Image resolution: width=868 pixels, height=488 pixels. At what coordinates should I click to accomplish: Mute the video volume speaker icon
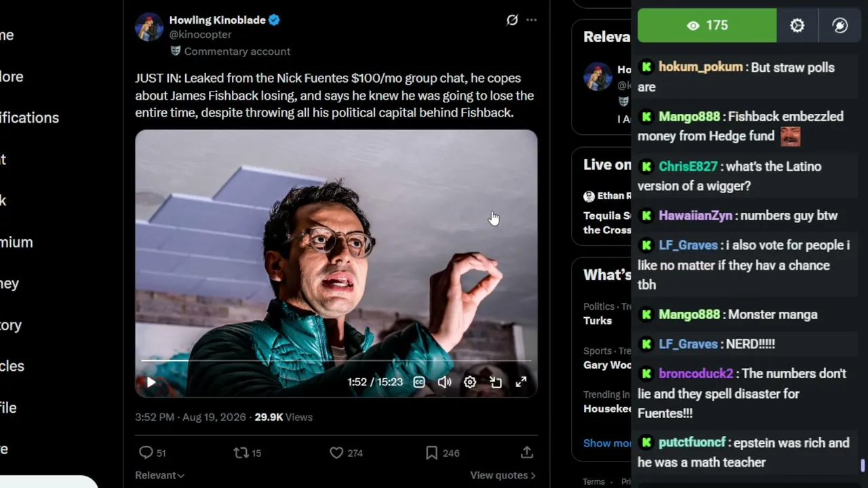pyautogui.click(x=444, y=382)
